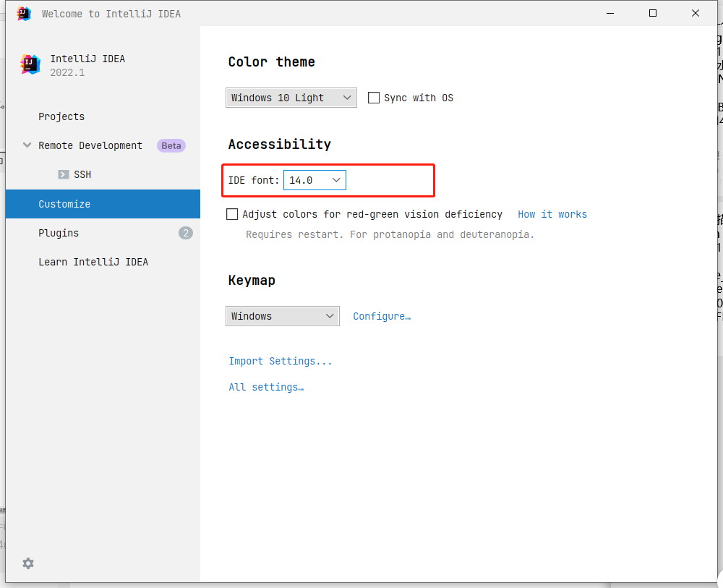Open All settings… link
This screenshot has height=588, width=723.
(x=266, y=387)
